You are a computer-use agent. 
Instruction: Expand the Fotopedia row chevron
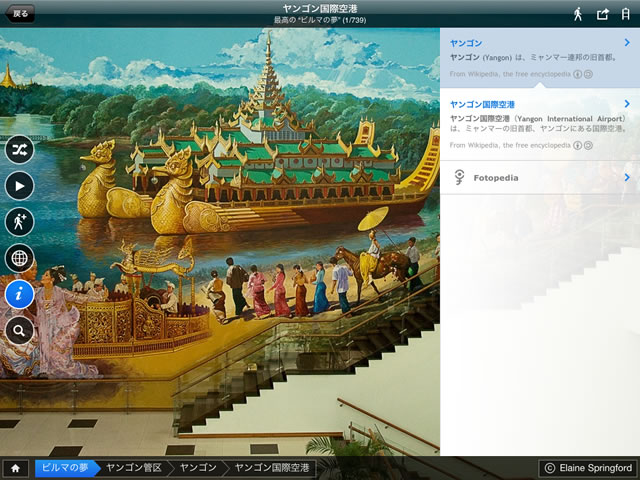click(627, 178)
